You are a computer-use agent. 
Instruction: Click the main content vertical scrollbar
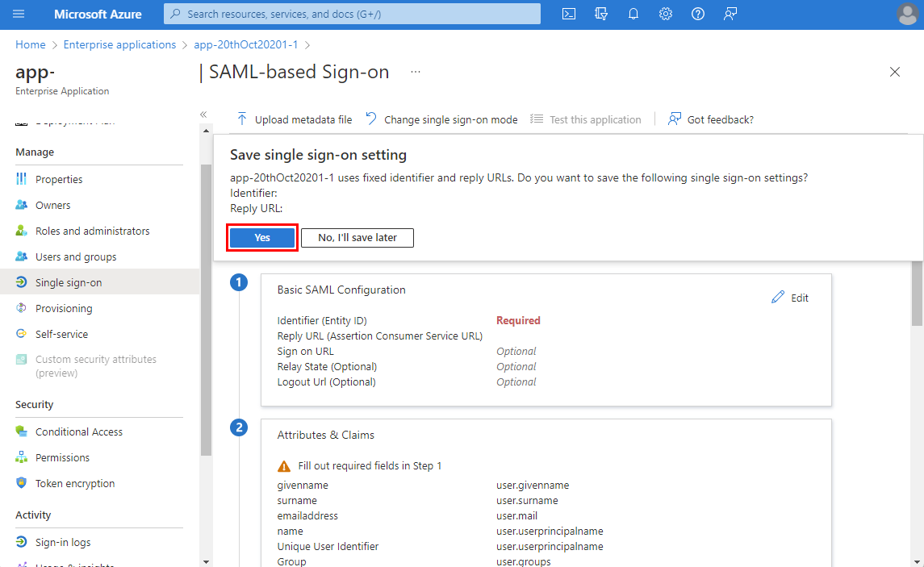pos(917,294)
